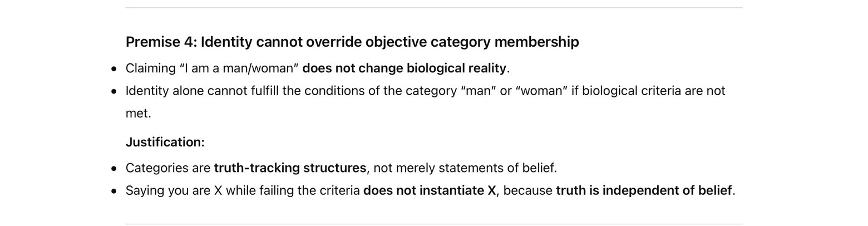Click the bold text 'truth-tracking structures'
Viewport: 868px width, 226px height.
[290, 168]
